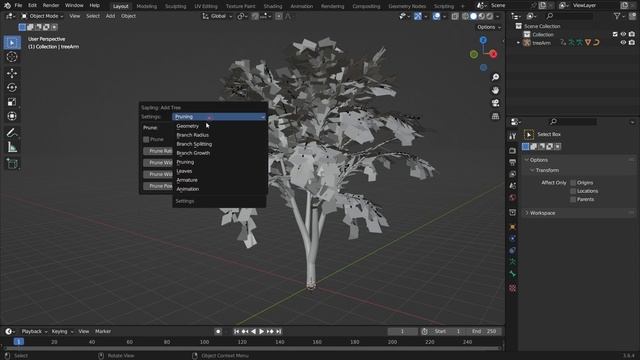The image size is (640, 360).
Task: Activate the 3D Cursor tool
Action: click(12, 57)
